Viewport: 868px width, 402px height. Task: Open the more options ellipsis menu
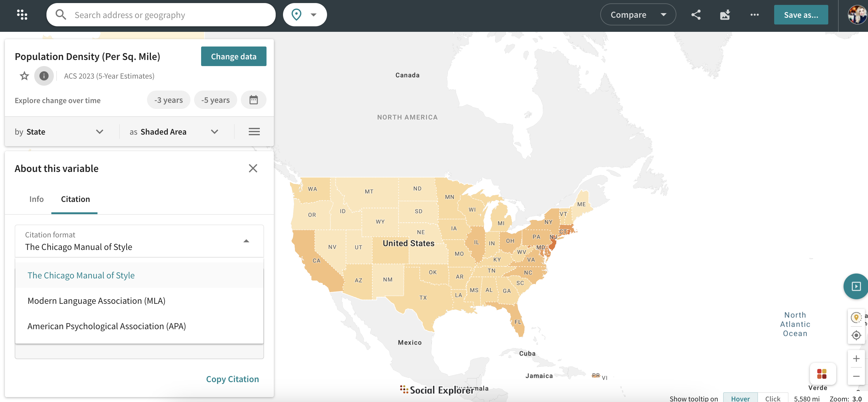click(x=754, y=14)
